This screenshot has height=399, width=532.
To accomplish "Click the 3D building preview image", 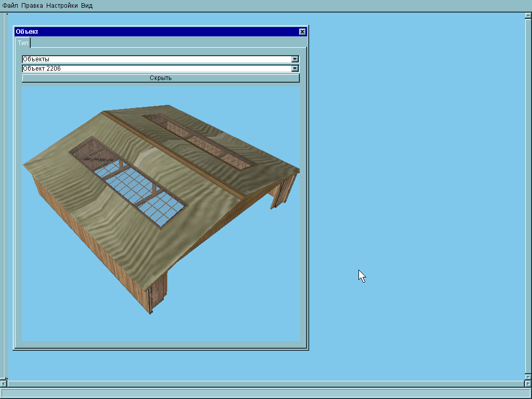I will pyautogui.click(x=161, y=214).
